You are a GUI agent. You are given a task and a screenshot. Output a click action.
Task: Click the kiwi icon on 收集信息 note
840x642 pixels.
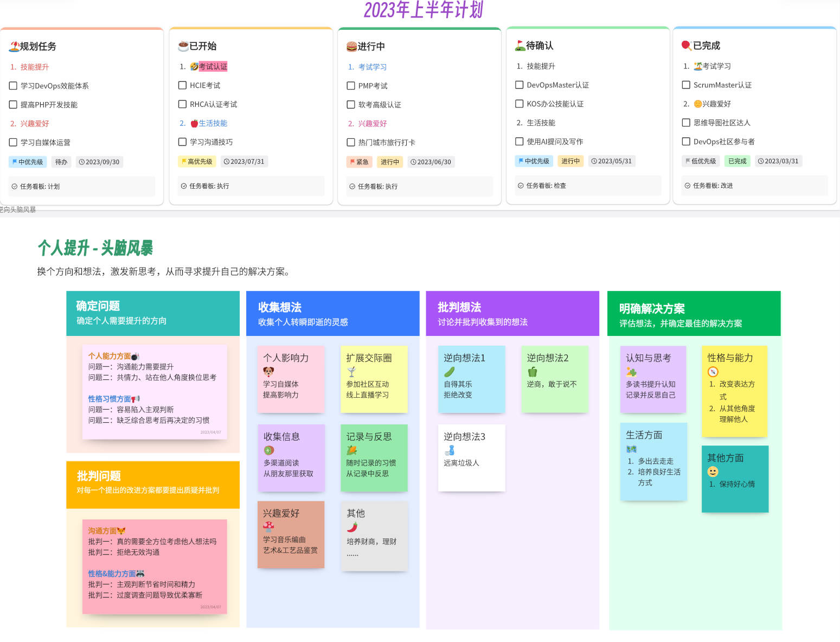tap(269, 450)
